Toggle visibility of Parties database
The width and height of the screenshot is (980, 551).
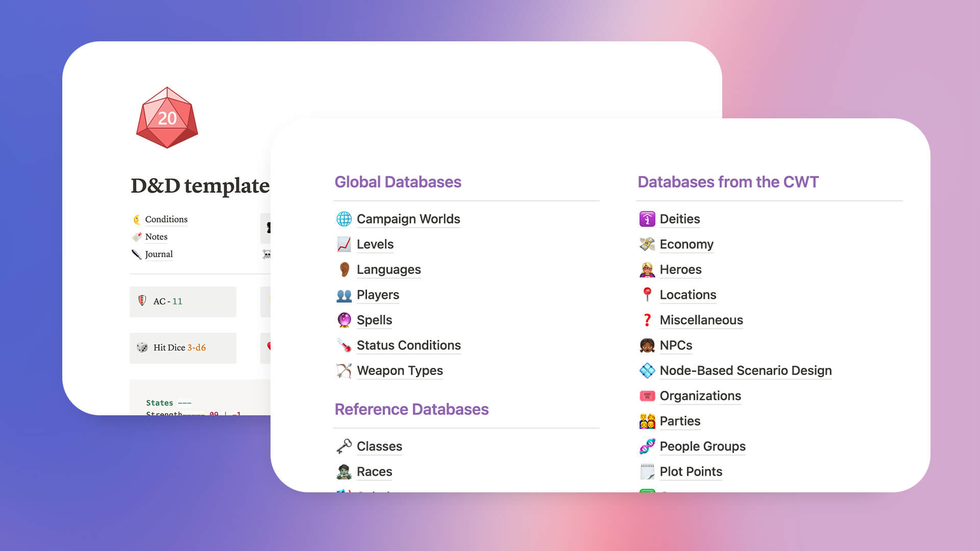pyautogui.click(x=679, y=420)
